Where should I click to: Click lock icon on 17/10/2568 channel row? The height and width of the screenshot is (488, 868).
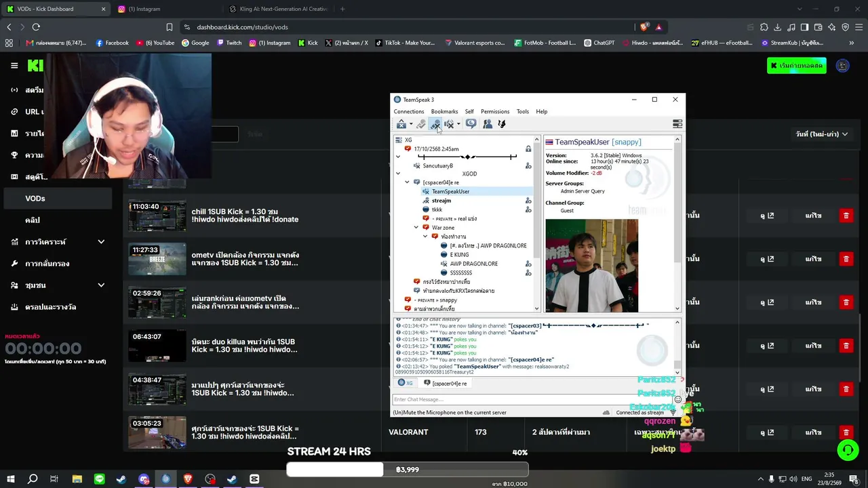[528, 149]
